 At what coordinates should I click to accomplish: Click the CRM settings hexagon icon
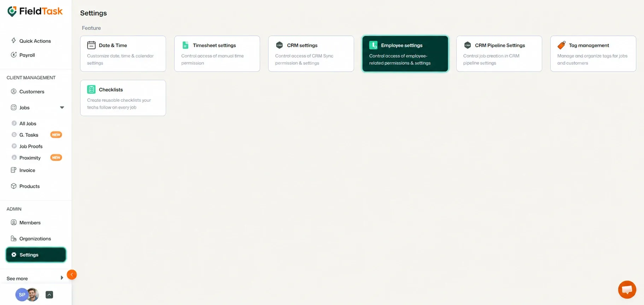coord(279,45)
